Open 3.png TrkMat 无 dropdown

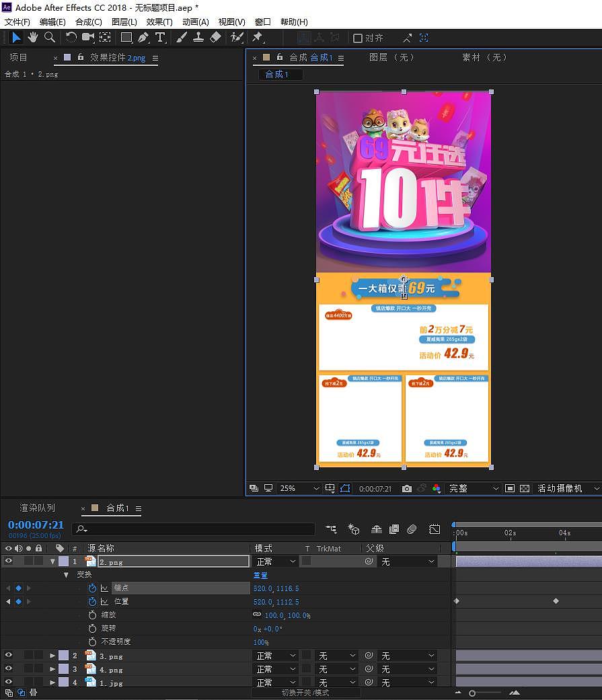[337, 656]
